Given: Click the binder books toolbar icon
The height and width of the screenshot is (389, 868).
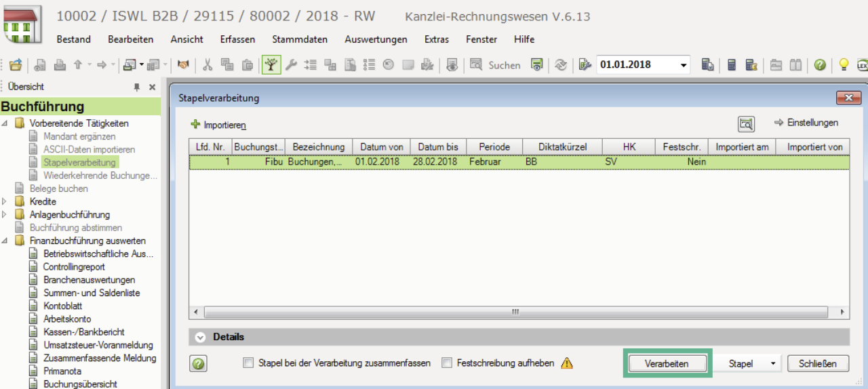Looking at the screenshot, I should [x=795, y=65].
